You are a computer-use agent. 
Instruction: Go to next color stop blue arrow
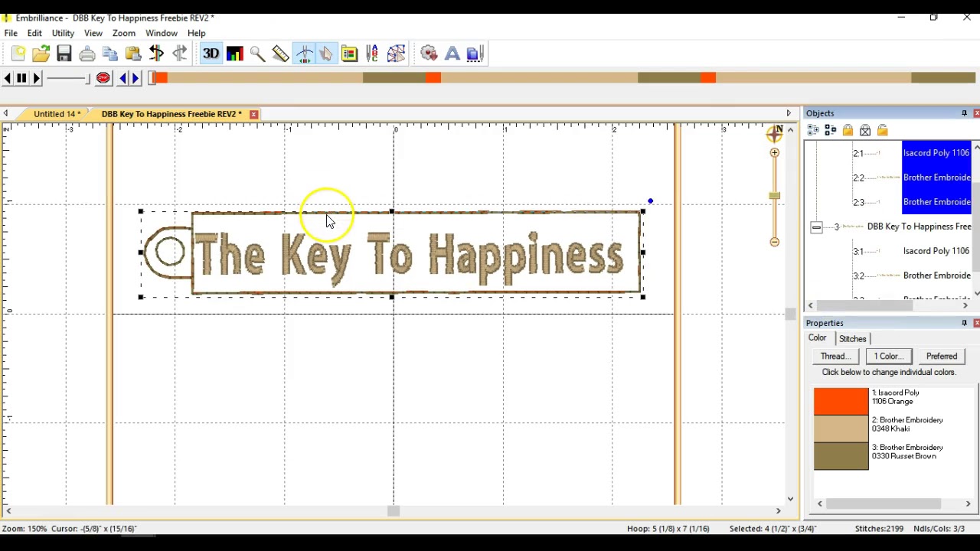136,78
